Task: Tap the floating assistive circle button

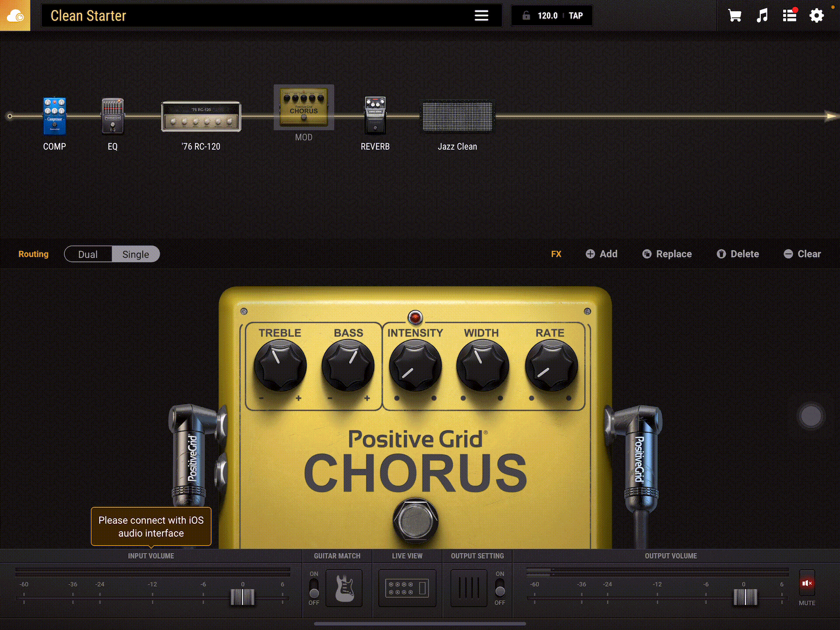Action: tap(811, 416)
